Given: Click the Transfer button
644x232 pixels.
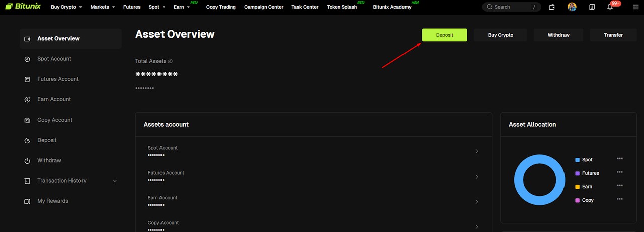Looking at the screenshot, I should tap(613, 35).
